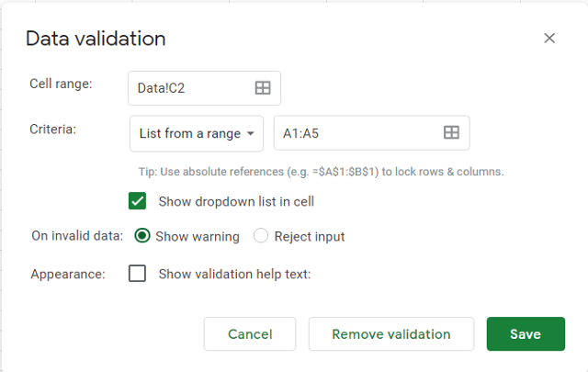Click select-range grid icon beside Data!C2
This screenshot has height=372, width=588.
tap(263, 87)
